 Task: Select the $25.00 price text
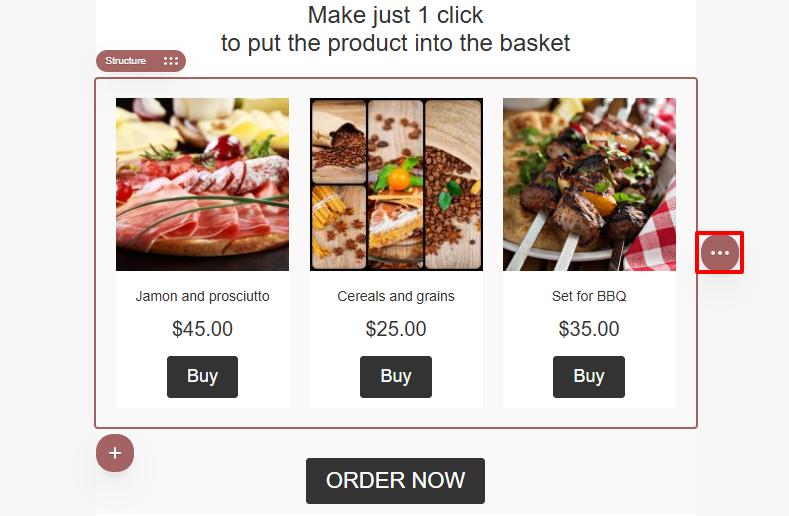pyautogui.click(x=396, y=329)
